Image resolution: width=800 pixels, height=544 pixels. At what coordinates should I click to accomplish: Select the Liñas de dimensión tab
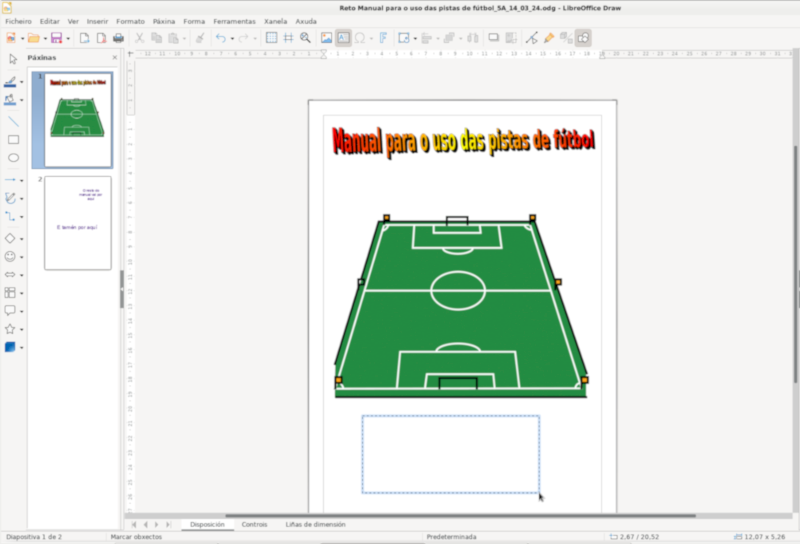[315, 524]
